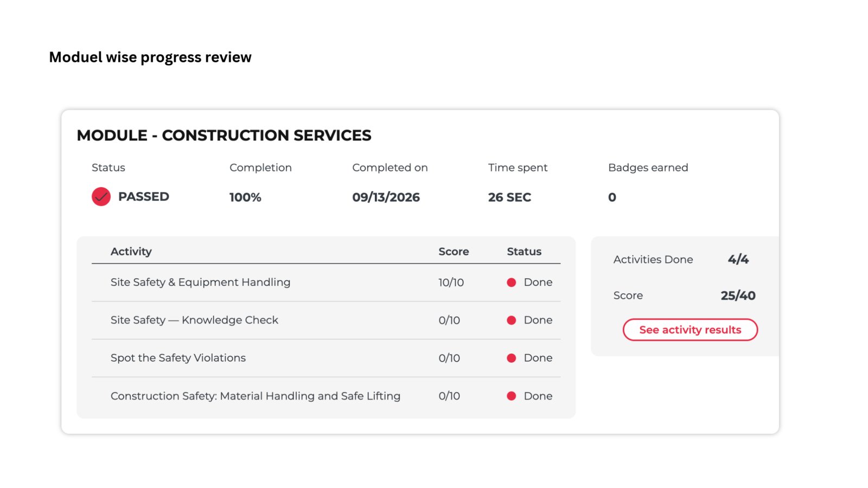868x488 pixels.
Task: Select the Site Safety — Knowledge Check activity
Action: coord(194,320)
